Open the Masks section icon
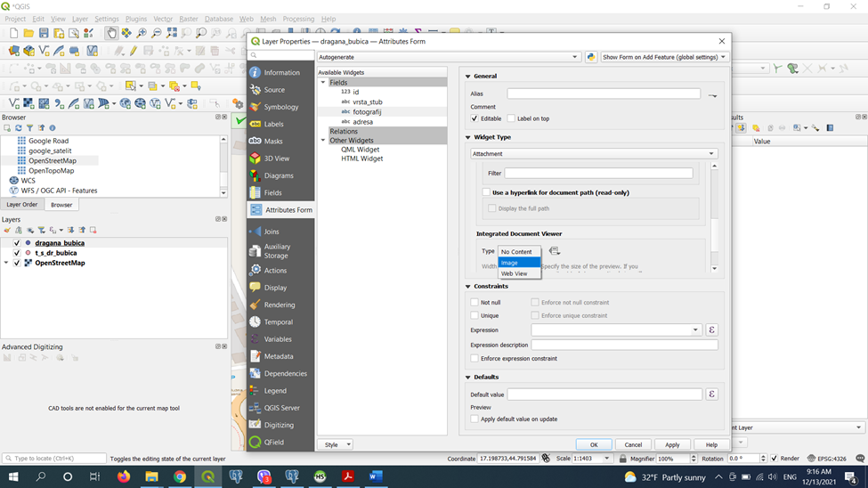 255,142
